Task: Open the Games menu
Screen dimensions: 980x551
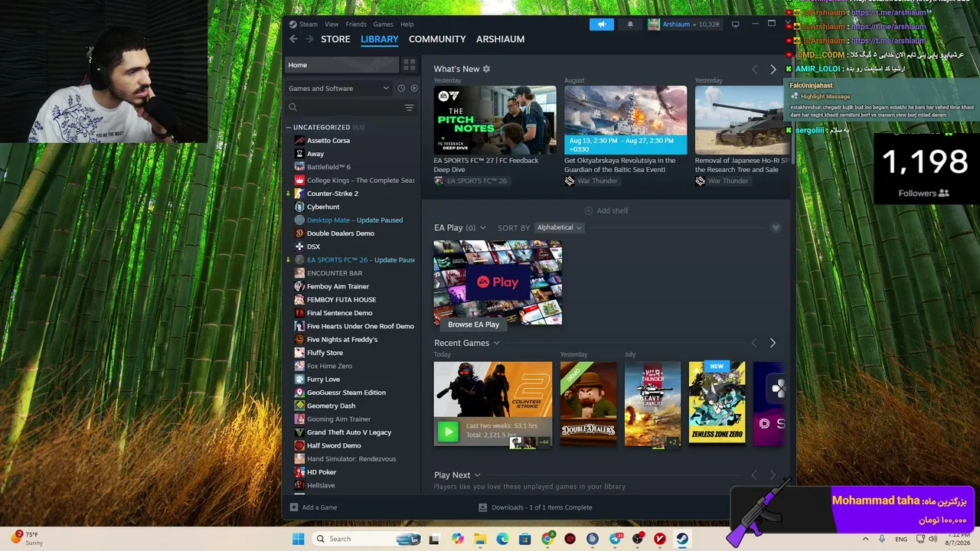Action: pos(383,24)
